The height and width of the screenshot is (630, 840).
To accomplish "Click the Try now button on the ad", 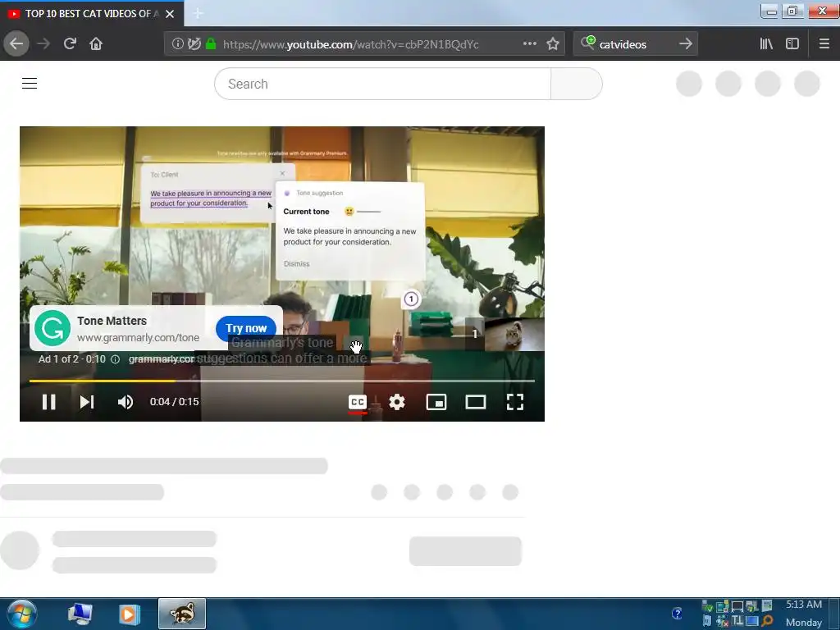I will point(246,328).
